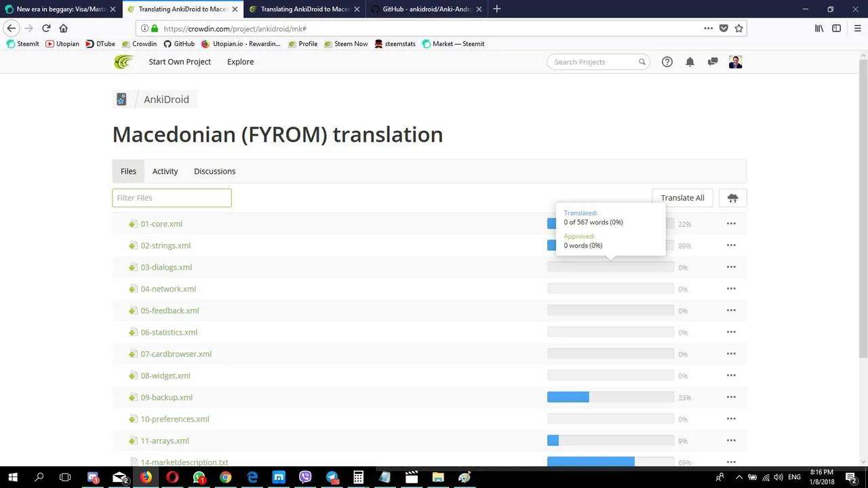Screen dimensions: 868x488
Task: Click the 11-arrays.xml progress bar
Action: pyautogui.click(x=610, y=441)
